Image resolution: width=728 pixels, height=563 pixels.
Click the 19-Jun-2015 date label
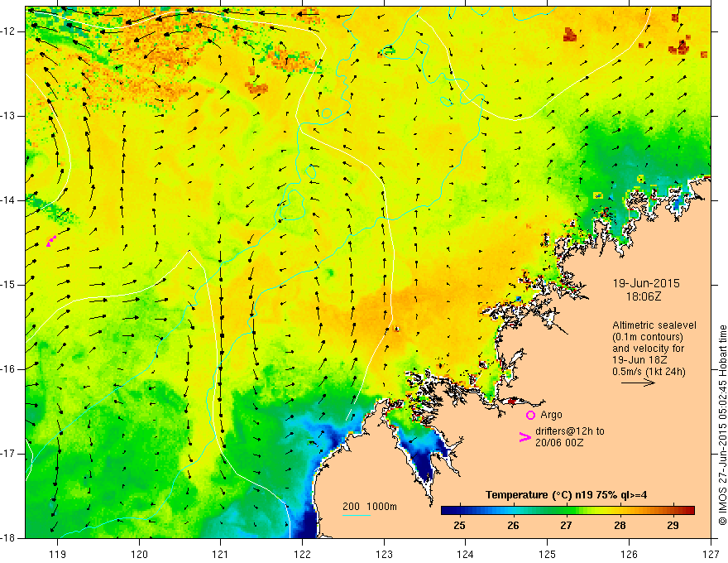[x=646, y=283]
